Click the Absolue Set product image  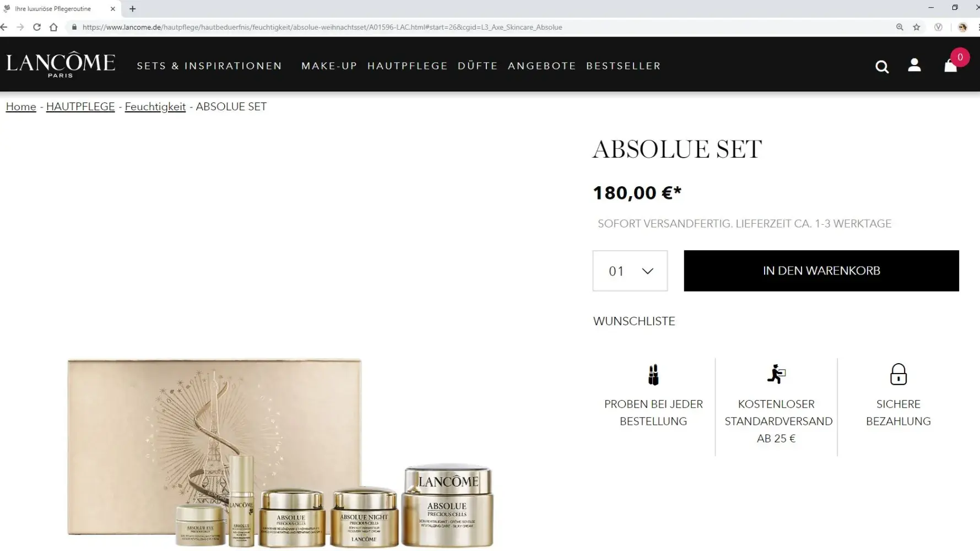click(280, 453)
